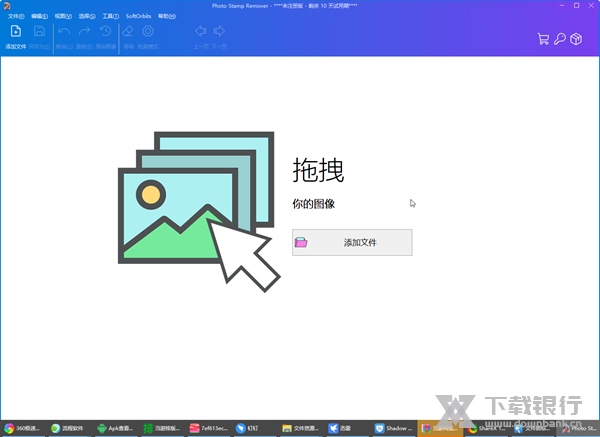Open batch mode gear icon
Screen dimensions: 600x437
(148, 31)
